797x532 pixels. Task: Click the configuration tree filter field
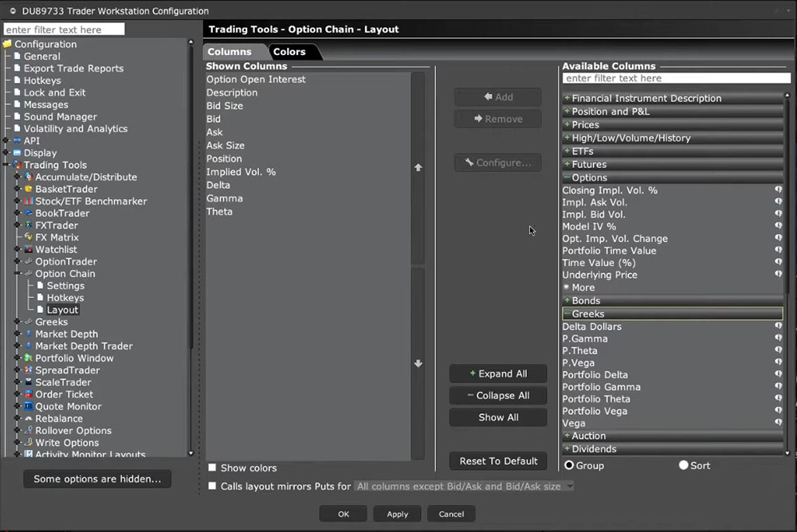click(64, 29)
